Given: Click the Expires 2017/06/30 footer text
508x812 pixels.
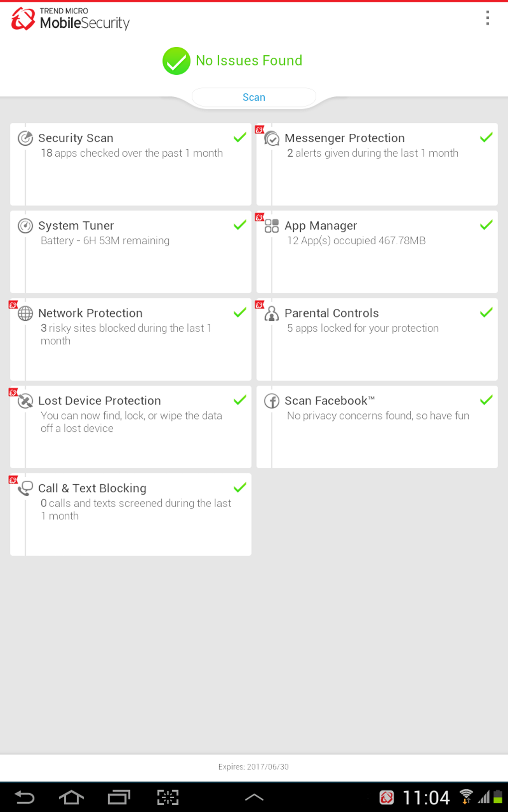Looking at the screenshot, I should coord(254,767).
